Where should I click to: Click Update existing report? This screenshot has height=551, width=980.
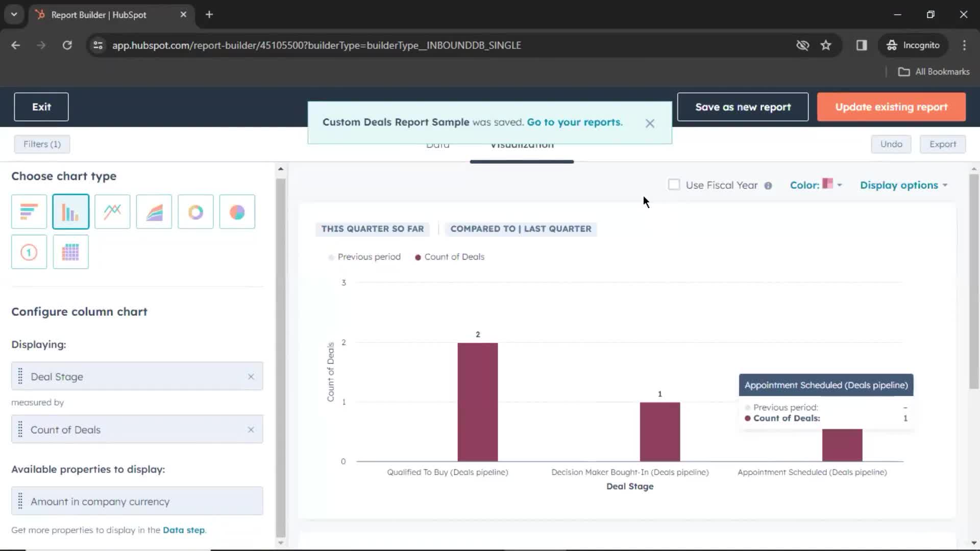891,107
